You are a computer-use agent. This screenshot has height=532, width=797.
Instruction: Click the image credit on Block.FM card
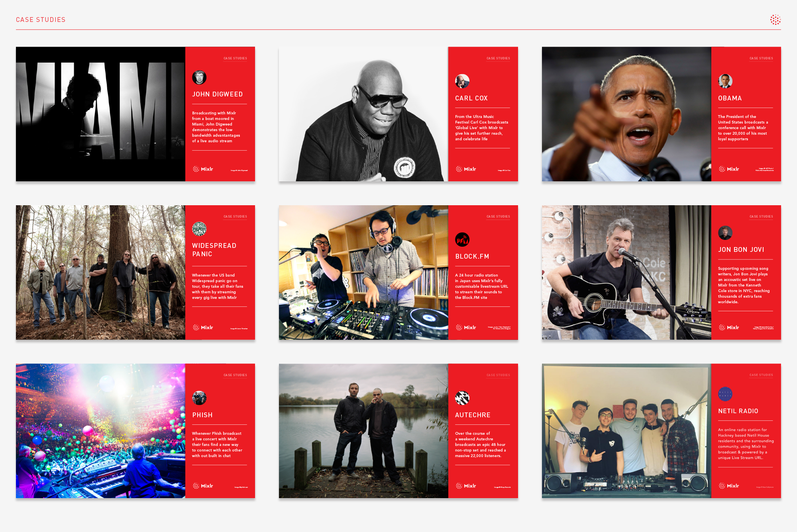click(x=499, y=328)
